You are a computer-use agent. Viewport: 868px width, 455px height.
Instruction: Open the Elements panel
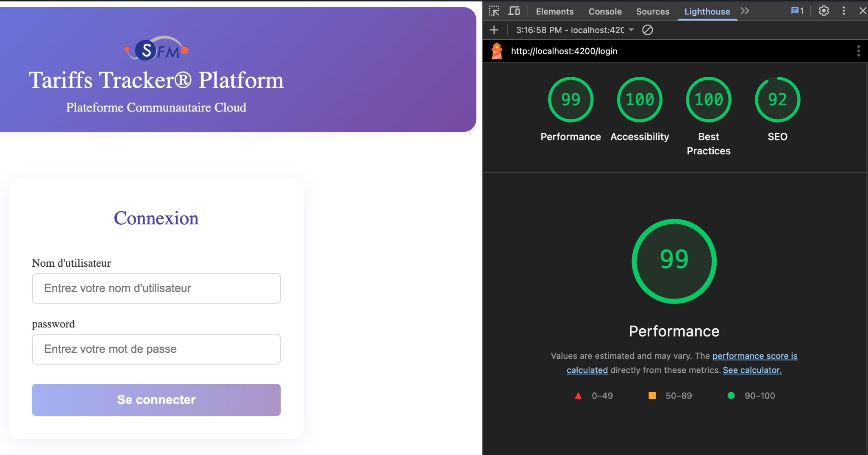(554, 11)
